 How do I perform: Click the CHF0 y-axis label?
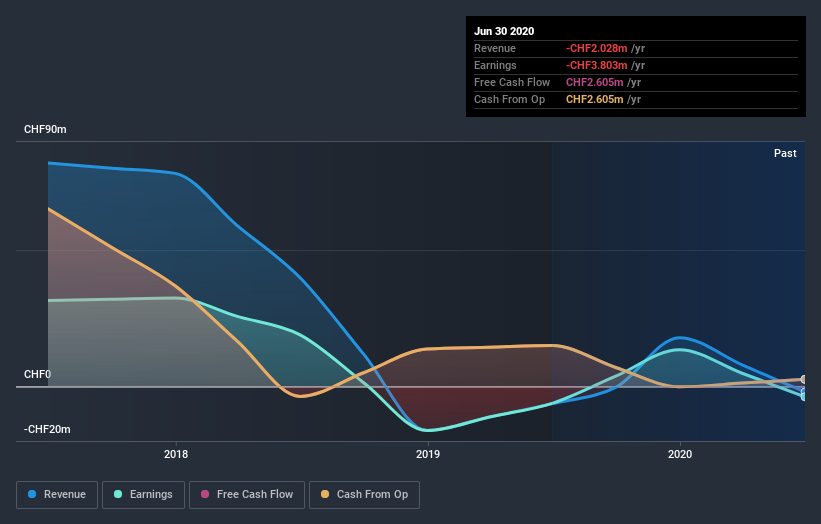(37, 374)
